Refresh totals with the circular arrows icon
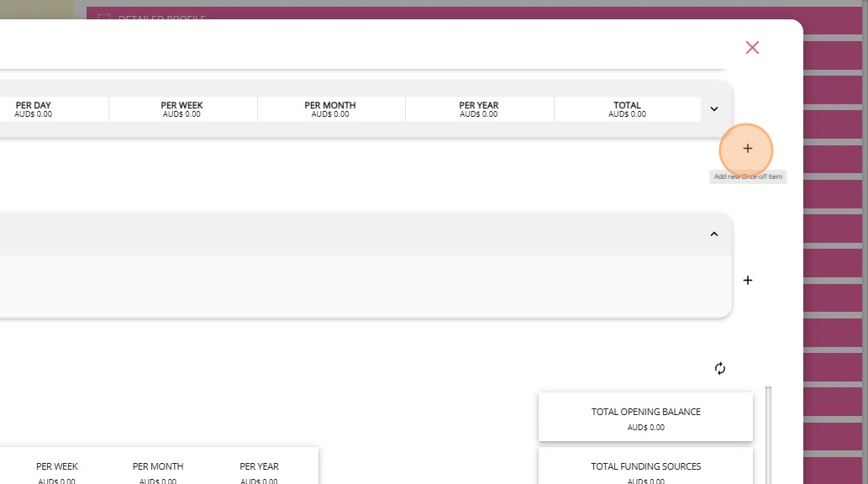The width and height of the screenshot is (868, 484). [x=719, y=368]
